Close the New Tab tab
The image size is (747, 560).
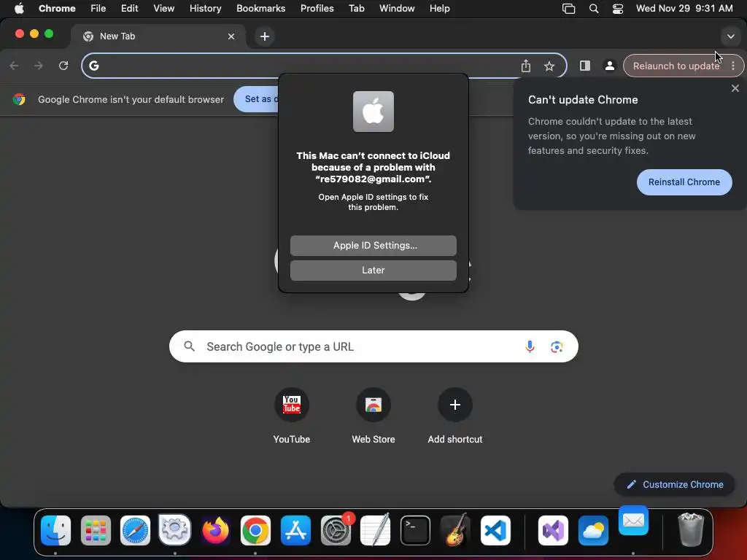tap(231, 36)
